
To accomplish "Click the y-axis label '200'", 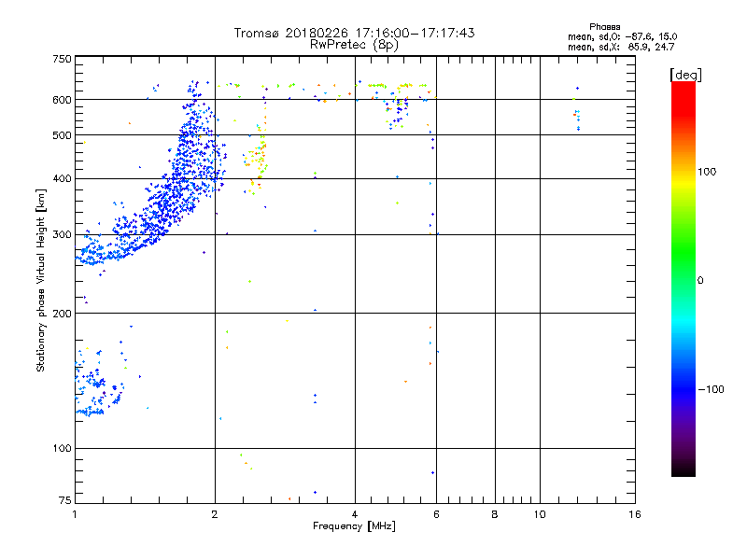I will 62,314.
